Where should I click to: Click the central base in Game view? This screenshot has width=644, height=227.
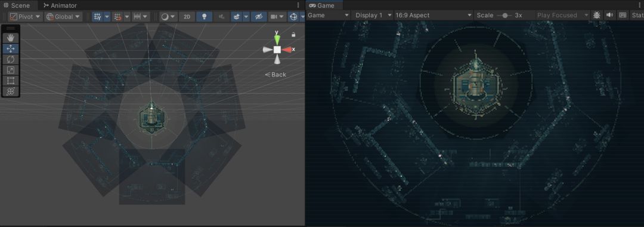(x=476, y=85)
